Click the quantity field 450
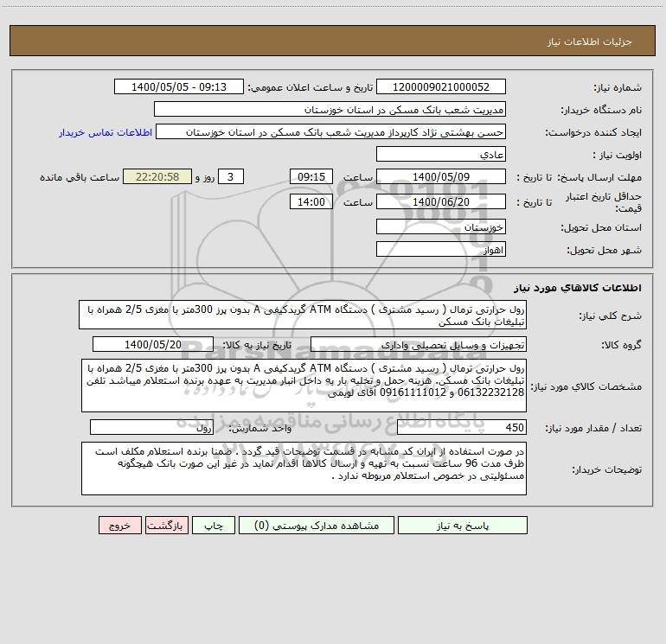The height and width of the screenshot is (644, 666). 462,428
